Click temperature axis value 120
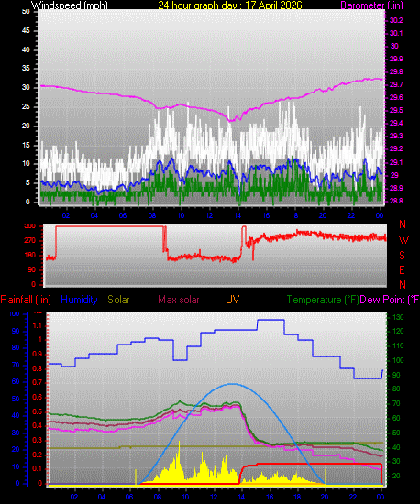Image resolution: width=420 pixels, height=504 pixels. pyautogui.click(x=398, y=332)
